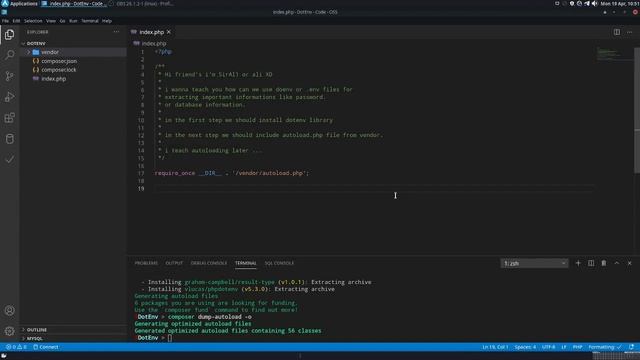Screen dimensions: 640x360
Task: Open the Selection menu
Action: pyautogui.click(x=33, y=21)
